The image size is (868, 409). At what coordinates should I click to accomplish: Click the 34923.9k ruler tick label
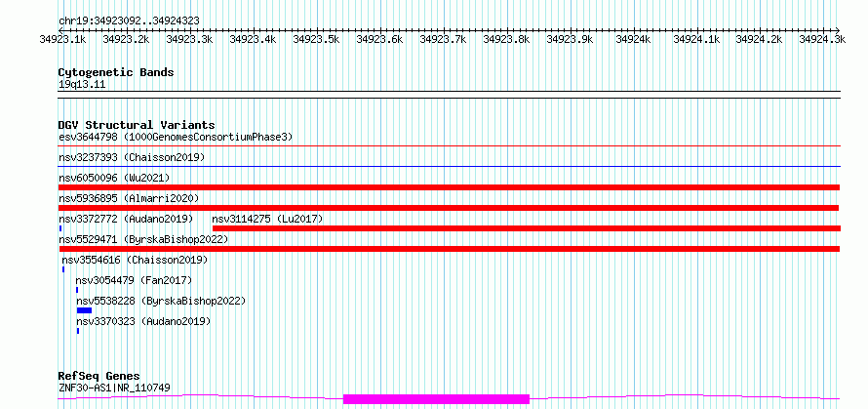pos(570,39)
